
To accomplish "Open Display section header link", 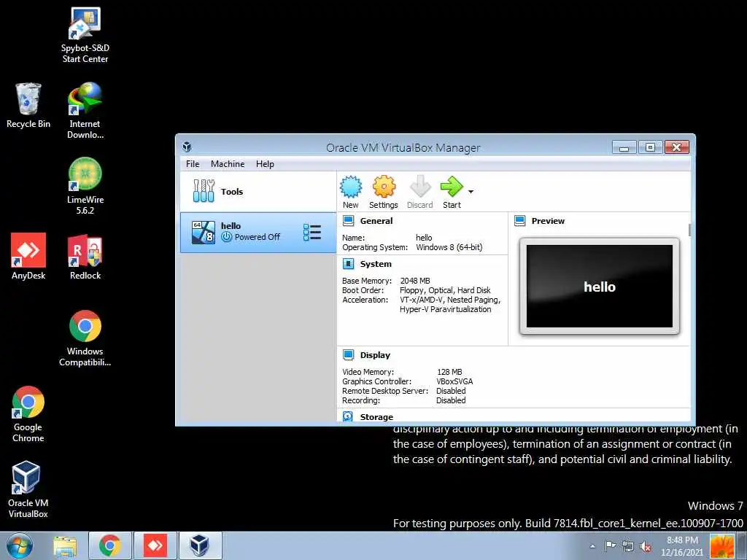I will pos(375,355).
